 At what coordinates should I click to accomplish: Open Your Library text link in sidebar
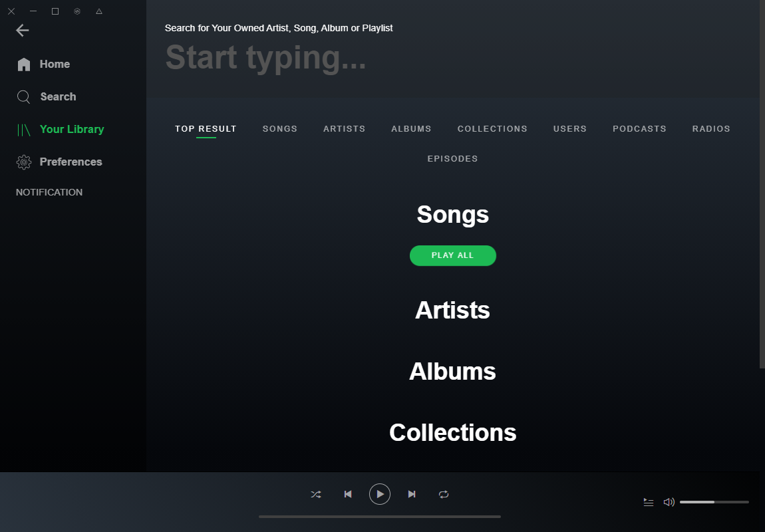point(72,129)
